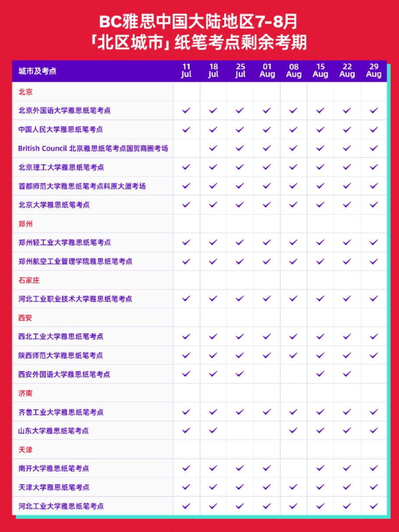
Task: Click 天津大学 checkmark under 08 Aug
Action: 293,488
